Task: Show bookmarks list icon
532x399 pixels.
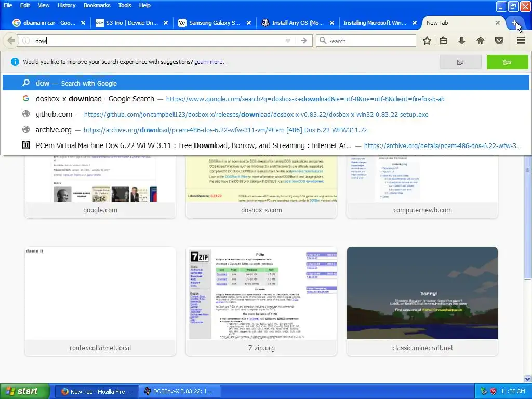Action: (x=443, y=41)
